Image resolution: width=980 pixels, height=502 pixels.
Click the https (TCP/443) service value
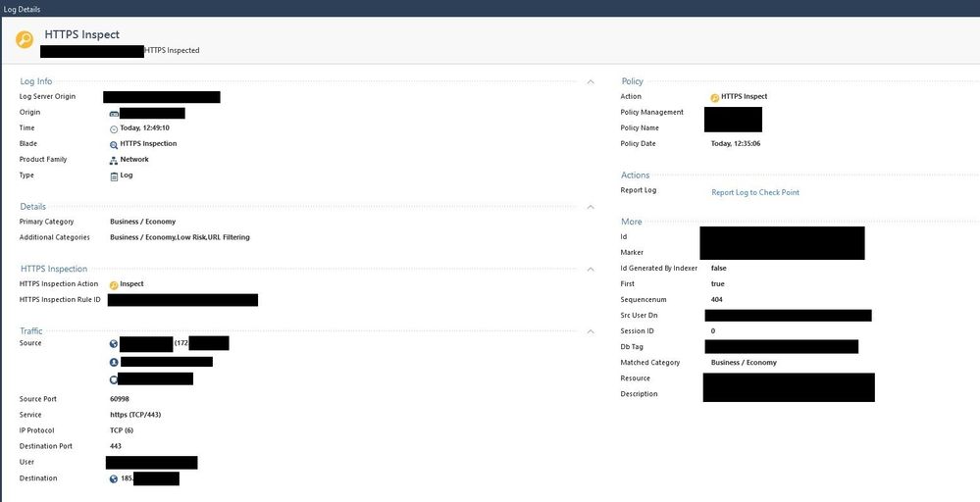(135, 415)
